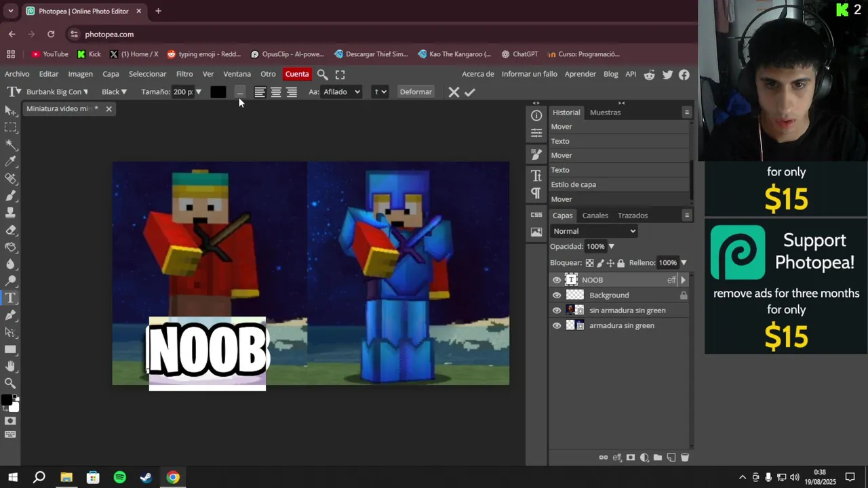Switch to the Trazados tab
The width and height of the screenshot is (868, 488).
[x=633, y=216]
